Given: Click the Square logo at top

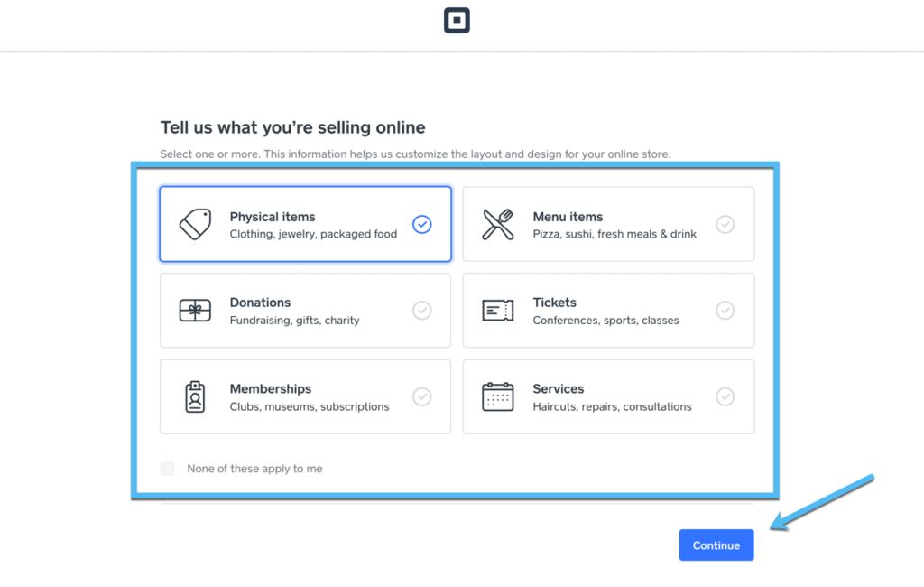Looking at the screenshot, I should coord(457,21).
